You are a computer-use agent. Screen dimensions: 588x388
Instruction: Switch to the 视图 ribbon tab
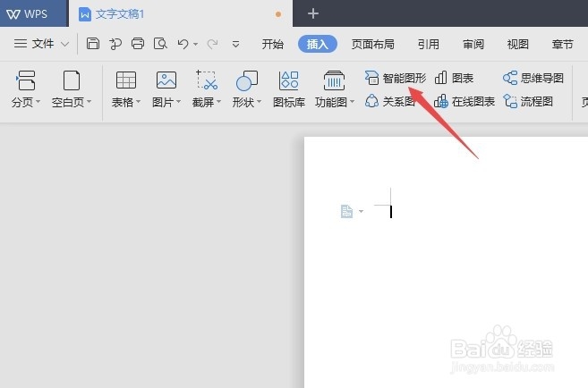tap(518, 44)
